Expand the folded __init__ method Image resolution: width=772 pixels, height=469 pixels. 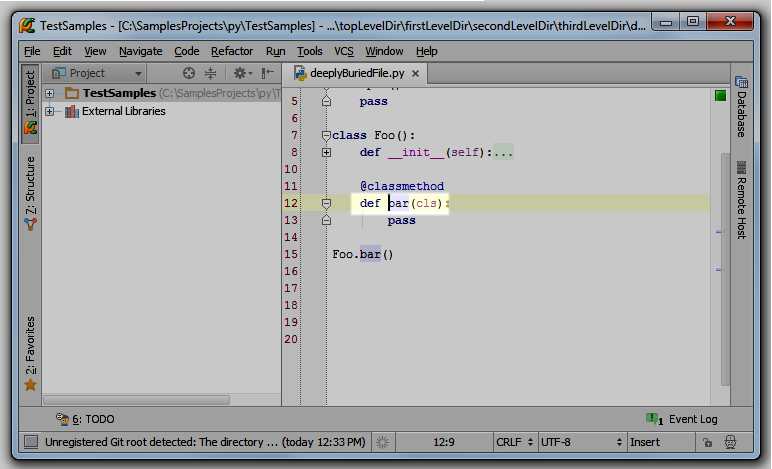pos(326,153)
